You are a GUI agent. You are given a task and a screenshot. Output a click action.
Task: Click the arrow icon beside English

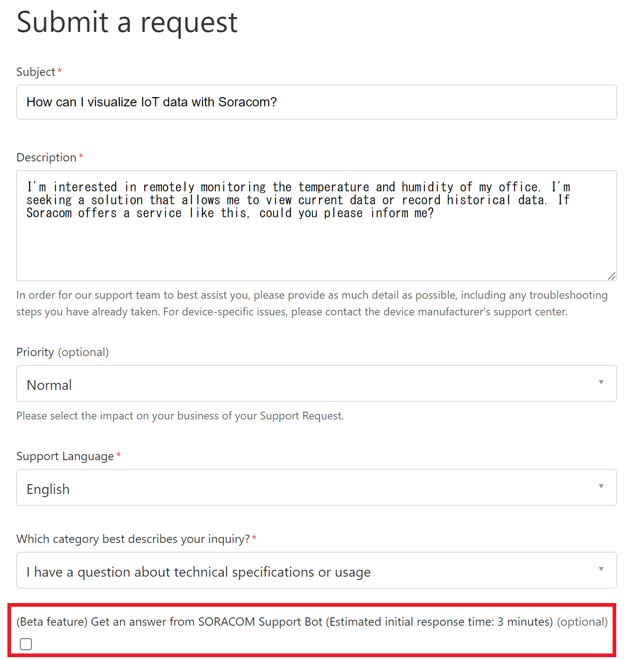click(x=601, y=487)
